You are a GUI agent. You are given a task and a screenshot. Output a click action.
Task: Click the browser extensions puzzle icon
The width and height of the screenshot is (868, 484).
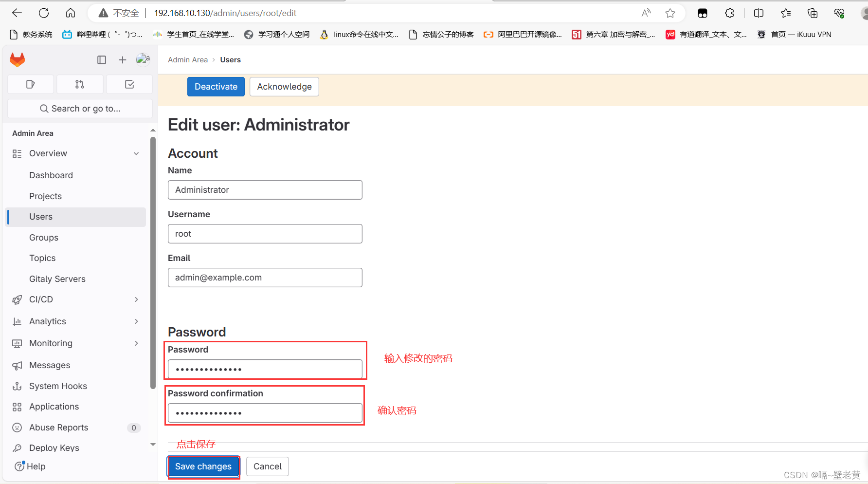(729, 13)
